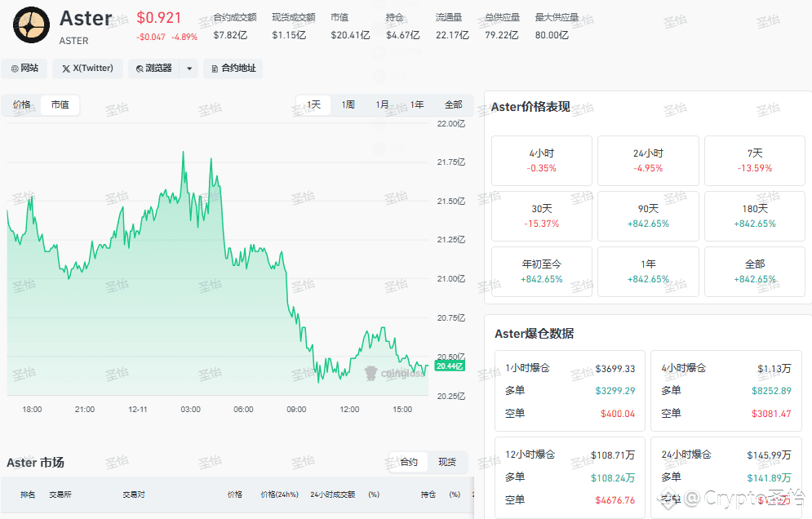Switch market list to 合约 tab
Viewport: 812px width, 519px height.
point(409,462)
